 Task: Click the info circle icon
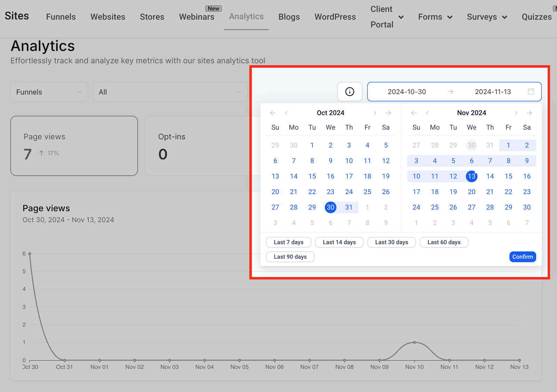pos(350,91)
